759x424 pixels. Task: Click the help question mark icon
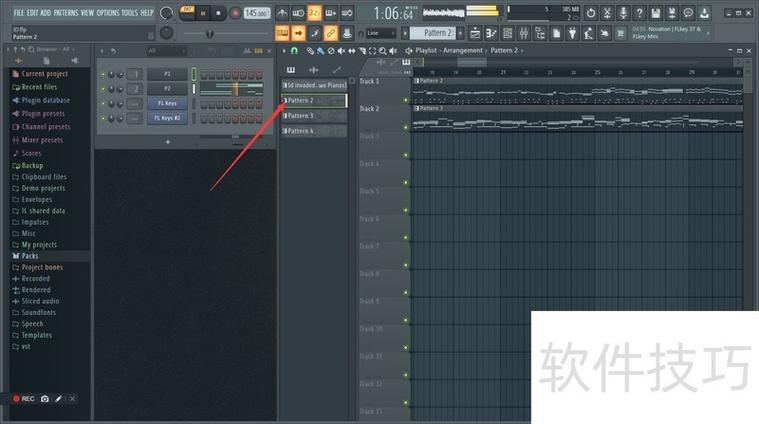(x=639, y=13)
